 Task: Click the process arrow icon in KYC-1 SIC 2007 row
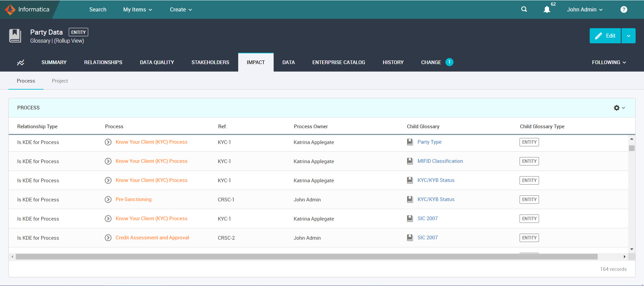(x=108, y=219)
